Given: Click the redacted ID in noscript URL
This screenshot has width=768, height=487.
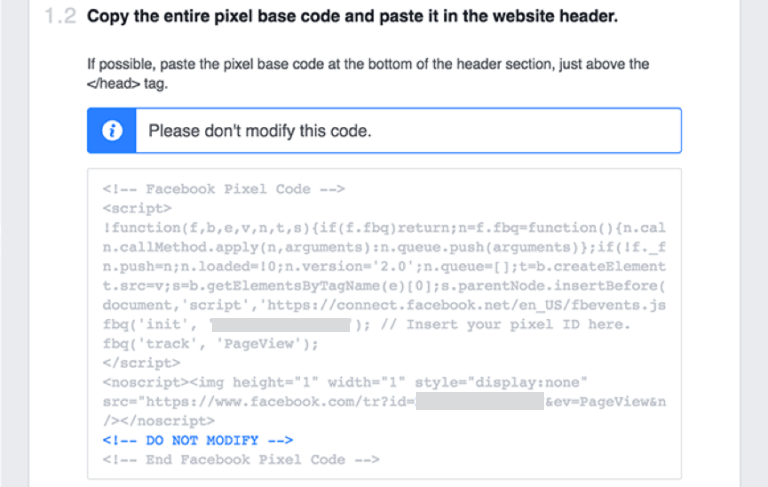Looking at the screenshot, I should point(480,401).
